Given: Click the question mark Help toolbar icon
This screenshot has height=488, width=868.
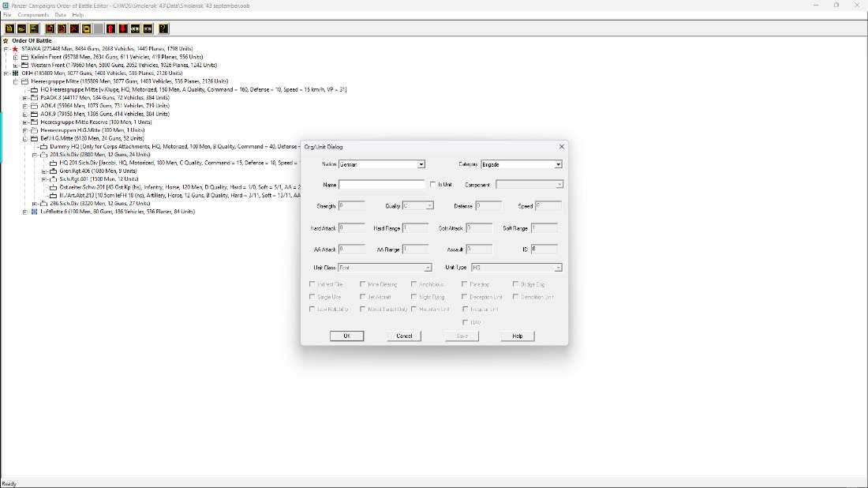Looking at the screenshot, I should [x=163, y=28].
